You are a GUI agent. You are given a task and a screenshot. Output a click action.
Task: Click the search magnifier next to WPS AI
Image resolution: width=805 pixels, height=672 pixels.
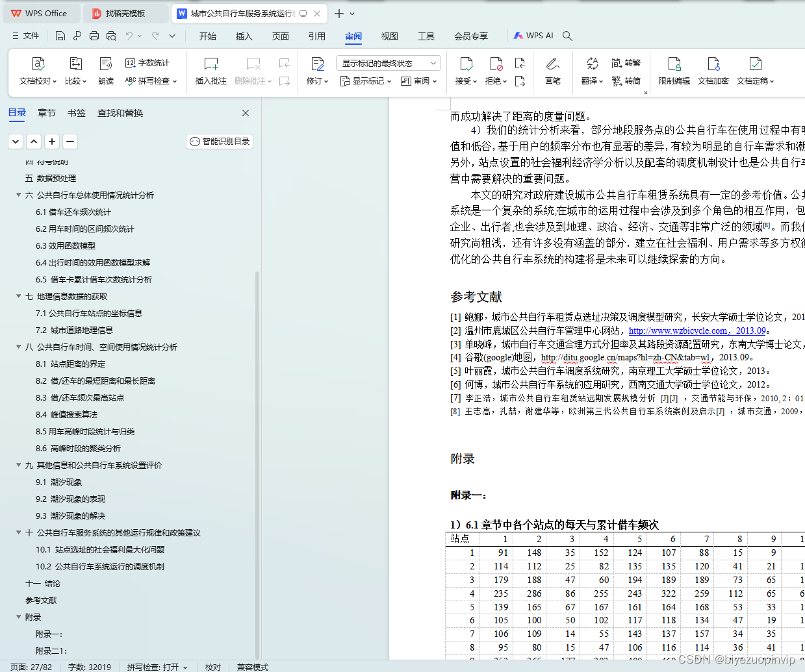(x=567, y=36)
